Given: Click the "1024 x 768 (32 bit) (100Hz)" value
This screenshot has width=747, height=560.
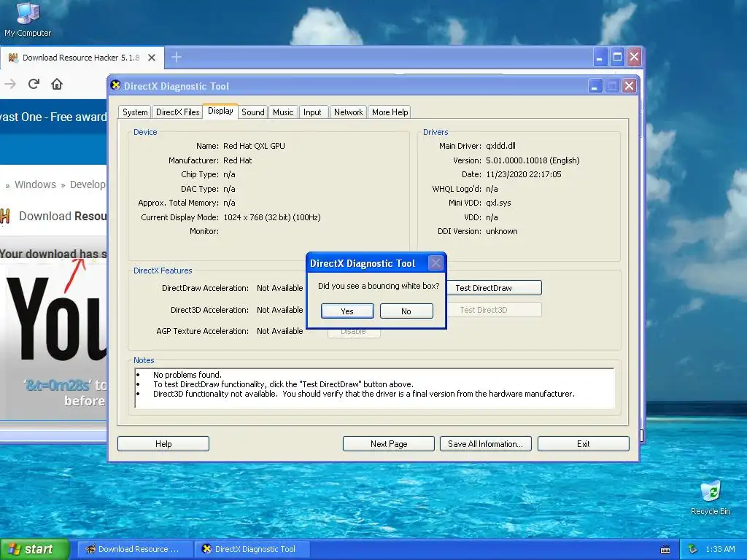Looking at the screenshot, I should 271,217.
